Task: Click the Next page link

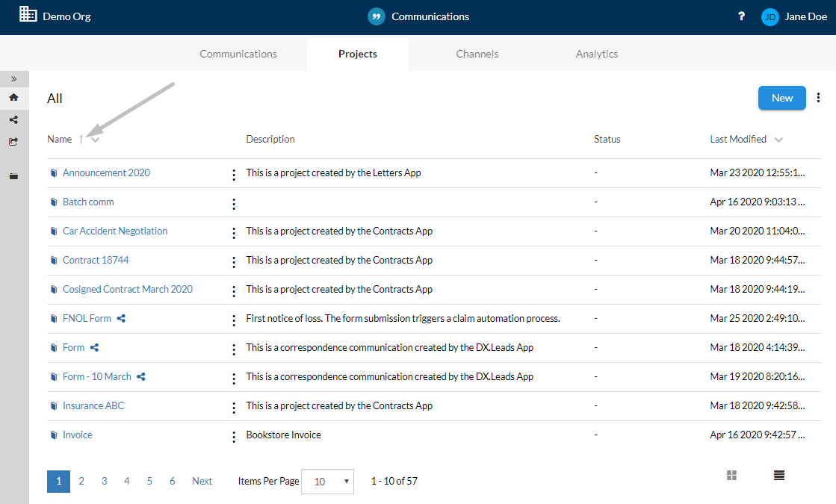Action: coord(202,481)
